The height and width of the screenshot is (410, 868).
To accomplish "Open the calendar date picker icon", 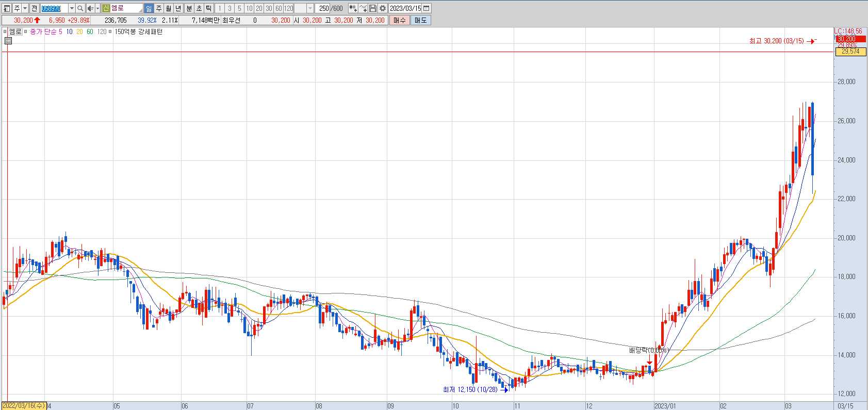I will coord(427,8).
